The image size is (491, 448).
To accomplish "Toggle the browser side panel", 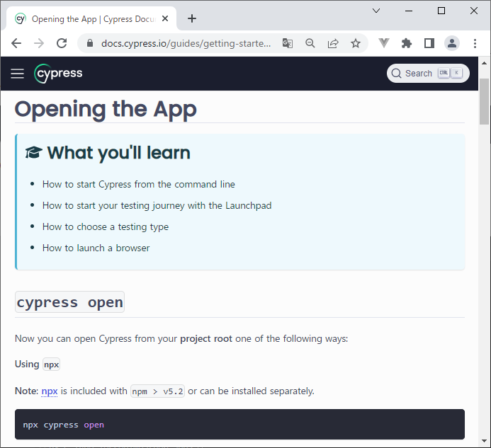I will tap(429, 43).
